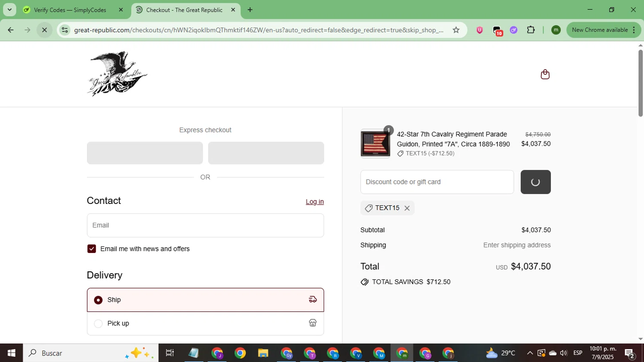This screenshot has width=644, height=362.
Task: Click the Log in link
Action: click(x=315, y=202)
